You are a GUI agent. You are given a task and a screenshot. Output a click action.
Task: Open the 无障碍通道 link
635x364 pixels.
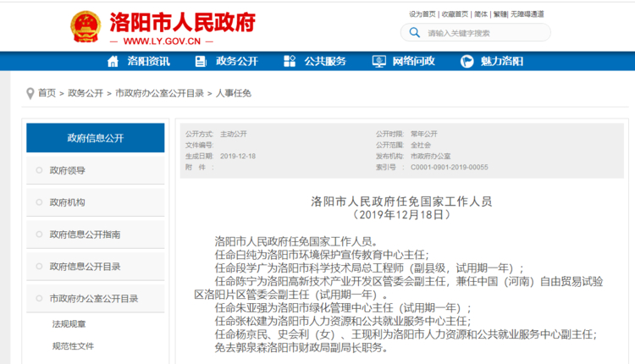click(x=527, y=14)
